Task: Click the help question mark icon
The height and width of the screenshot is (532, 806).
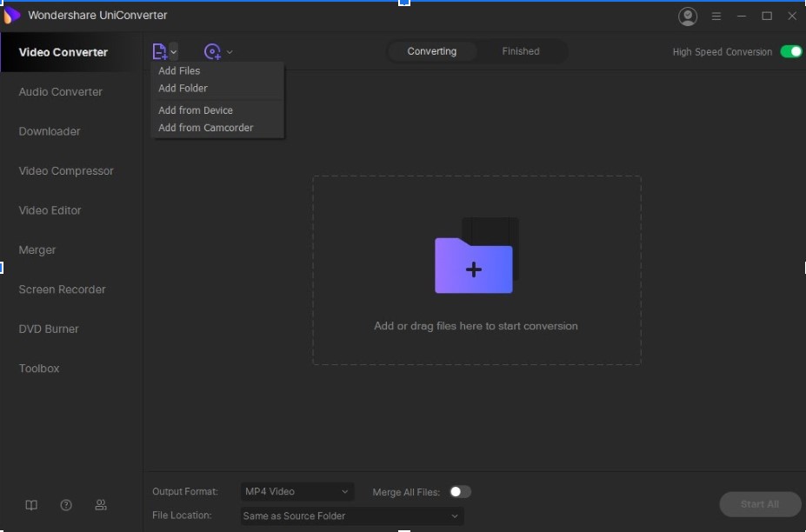Action: click(66, 505)
